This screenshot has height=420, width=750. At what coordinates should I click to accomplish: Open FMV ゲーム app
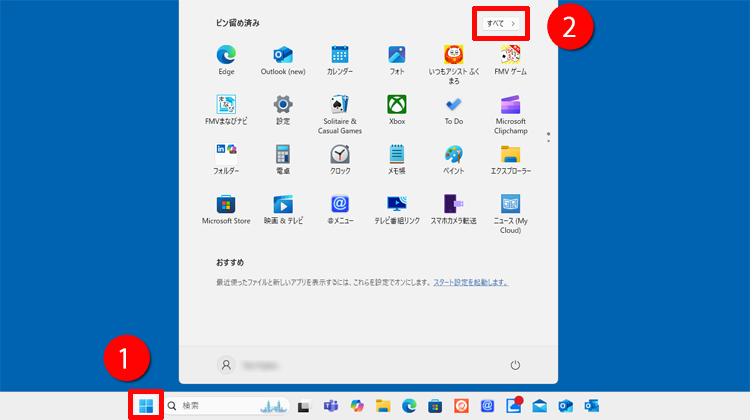[510, 60]
